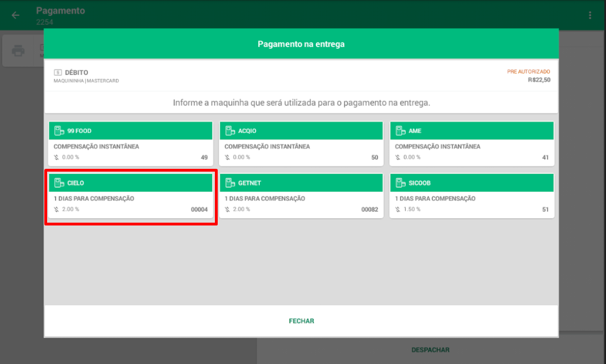Select the 99 FOOD machine header
The height and width of the screenshot is (364, 606).
point(131,131)
